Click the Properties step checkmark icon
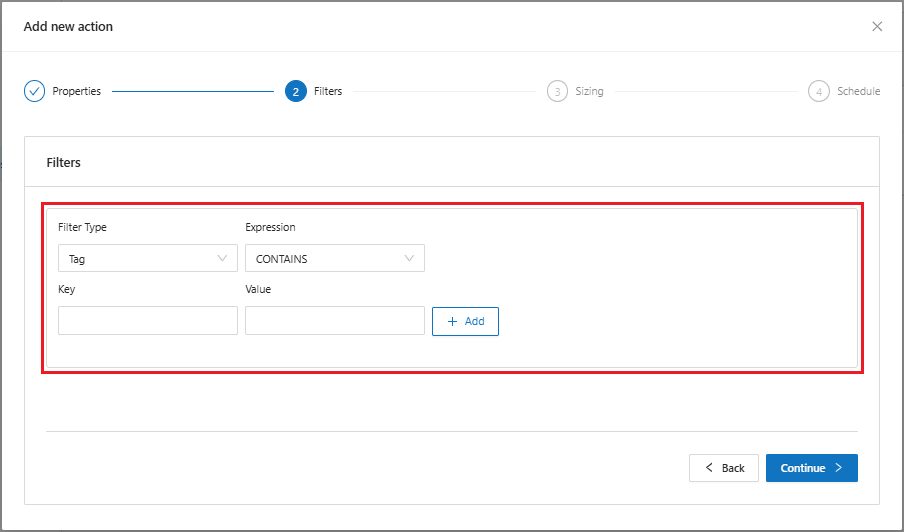 pos(34,91)
